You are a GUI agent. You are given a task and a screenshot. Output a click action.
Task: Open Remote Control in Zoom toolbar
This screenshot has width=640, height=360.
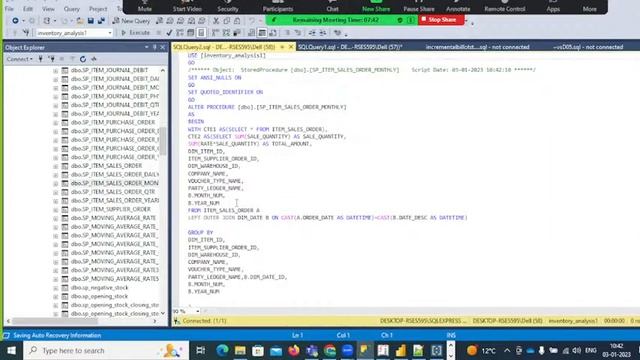504,6
